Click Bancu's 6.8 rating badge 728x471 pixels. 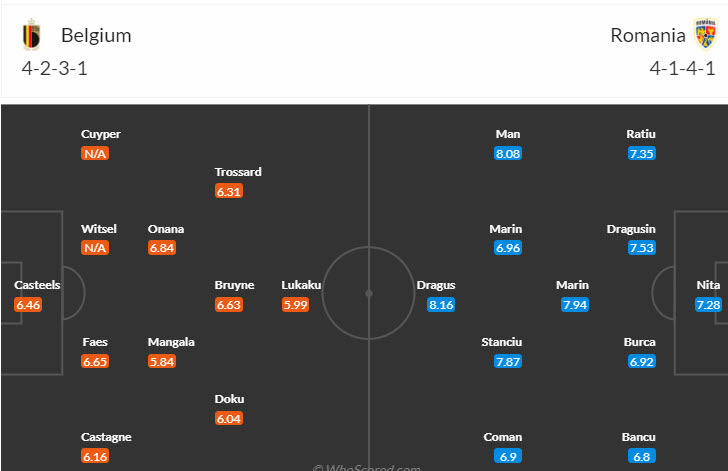point(641,456)
